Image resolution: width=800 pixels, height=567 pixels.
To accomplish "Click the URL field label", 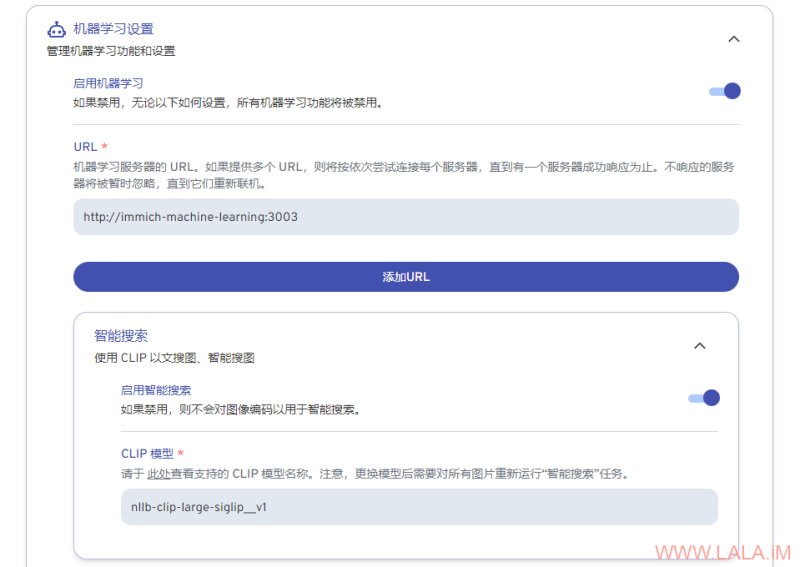I will 85,147.
